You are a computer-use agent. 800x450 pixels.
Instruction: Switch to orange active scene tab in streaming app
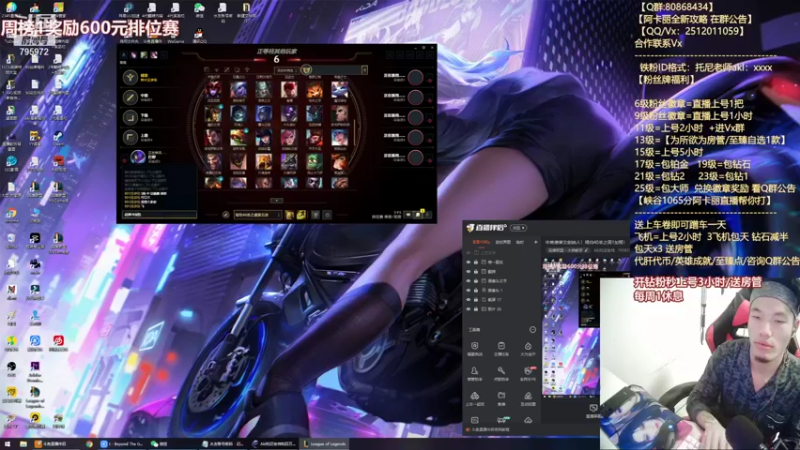tap(481, 242)
